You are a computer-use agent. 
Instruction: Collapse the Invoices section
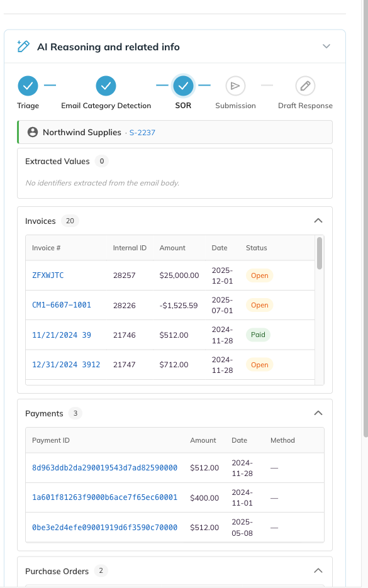click(x=318, y=221)
